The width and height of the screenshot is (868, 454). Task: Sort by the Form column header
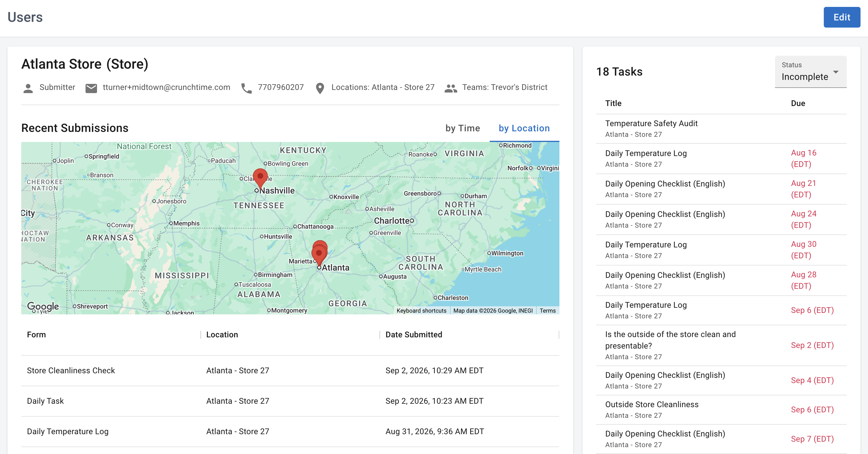(x=36, y=334)
